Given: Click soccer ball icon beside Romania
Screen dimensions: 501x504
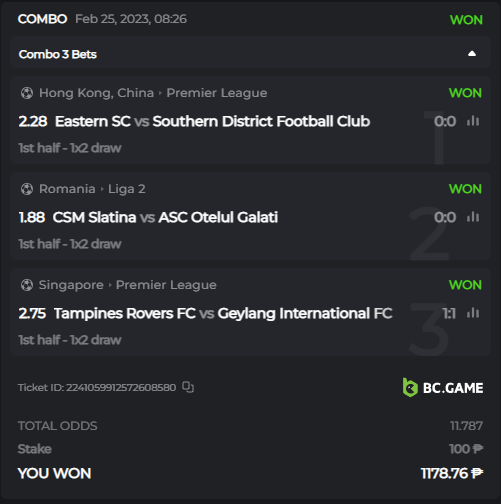Looking at the screenshot, I should click(27, 189).
